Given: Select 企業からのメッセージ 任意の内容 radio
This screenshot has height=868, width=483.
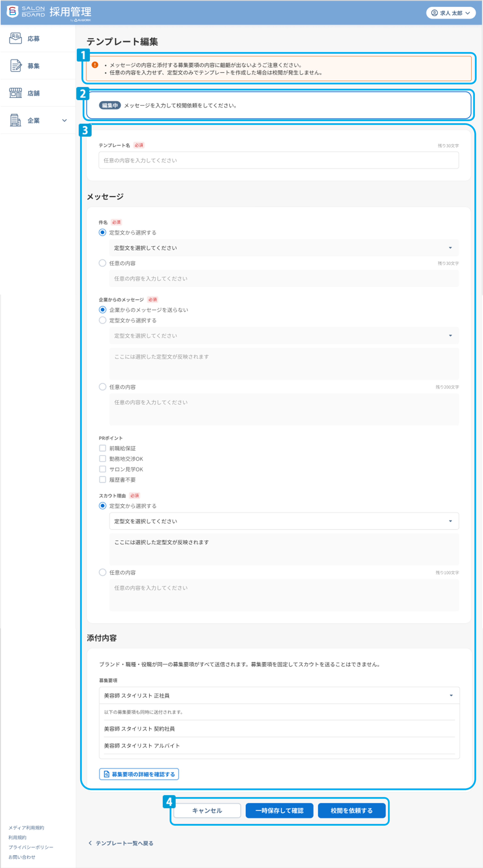Looking at the screenshot, I should [102, 387].
